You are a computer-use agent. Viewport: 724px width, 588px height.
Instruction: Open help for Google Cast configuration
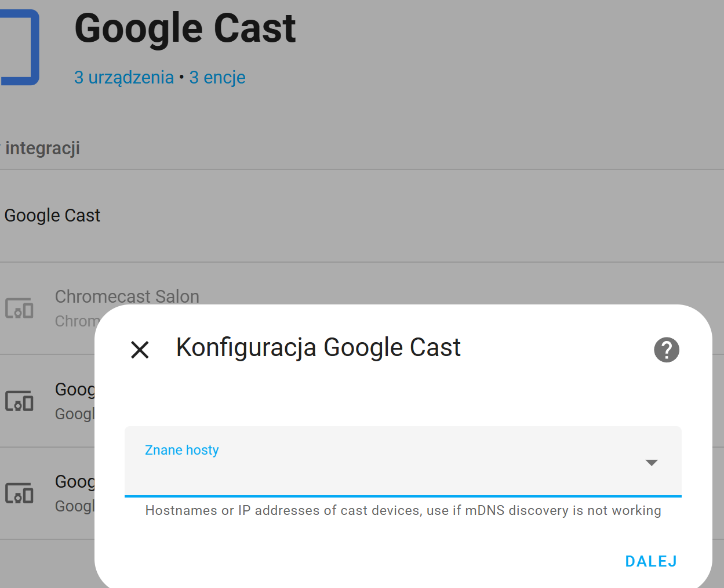click(667, 350)
